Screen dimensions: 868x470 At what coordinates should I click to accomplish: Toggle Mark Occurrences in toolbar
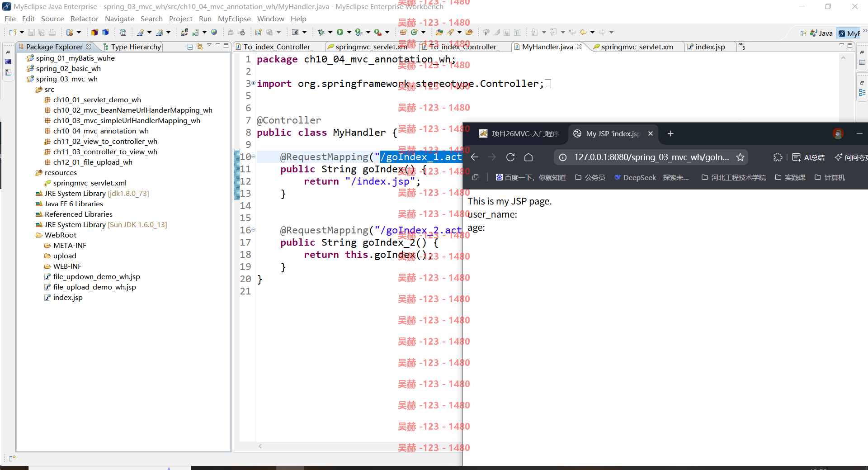[496, 32]
